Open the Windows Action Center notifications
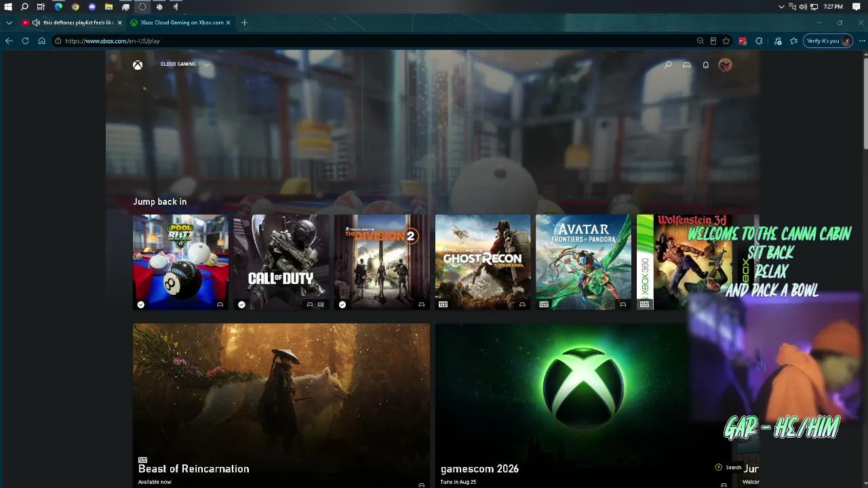868x488 pixels. [x=856, y=7]
